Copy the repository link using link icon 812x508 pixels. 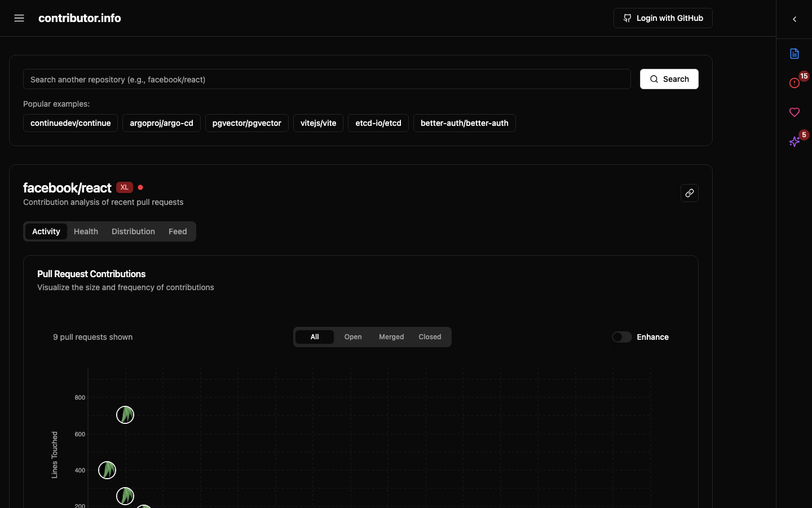689,193
